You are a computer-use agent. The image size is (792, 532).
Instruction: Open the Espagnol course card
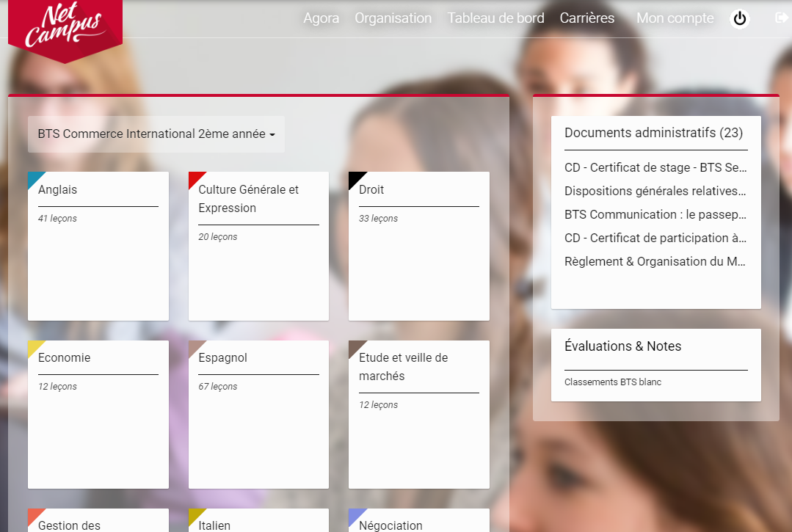pyautogui.click(x=258, y=415)
